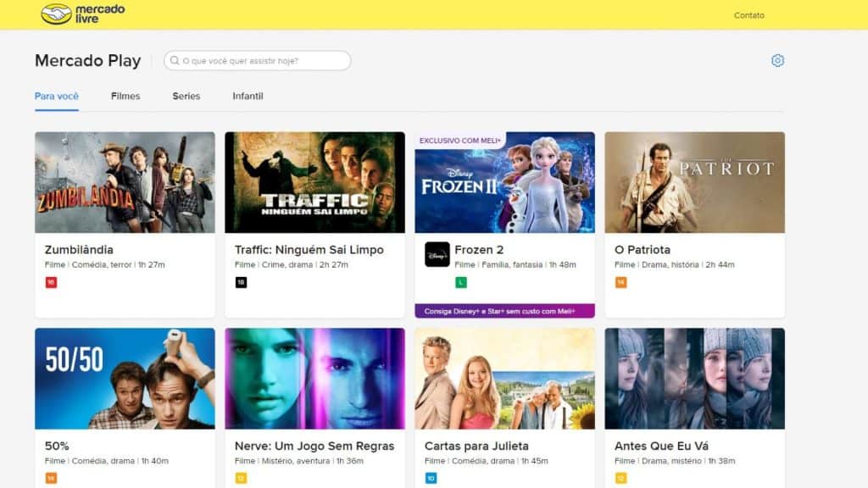Open the Zumbilândia poster thumbnail
Viewport: 868px width, 488px height.
pyautogui.click(x=125, y=182)
